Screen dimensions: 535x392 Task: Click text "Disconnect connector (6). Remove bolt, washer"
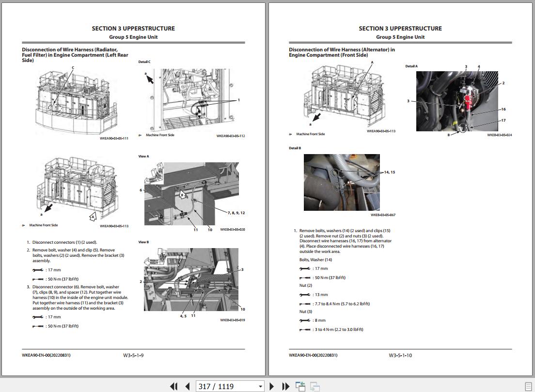76,287
